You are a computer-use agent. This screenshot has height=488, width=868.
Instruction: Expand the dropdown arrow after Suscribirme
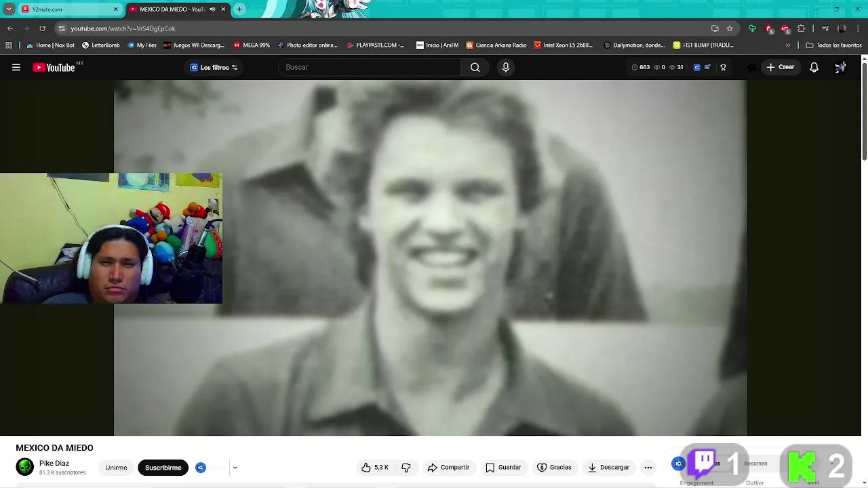[x=235, y=468]
